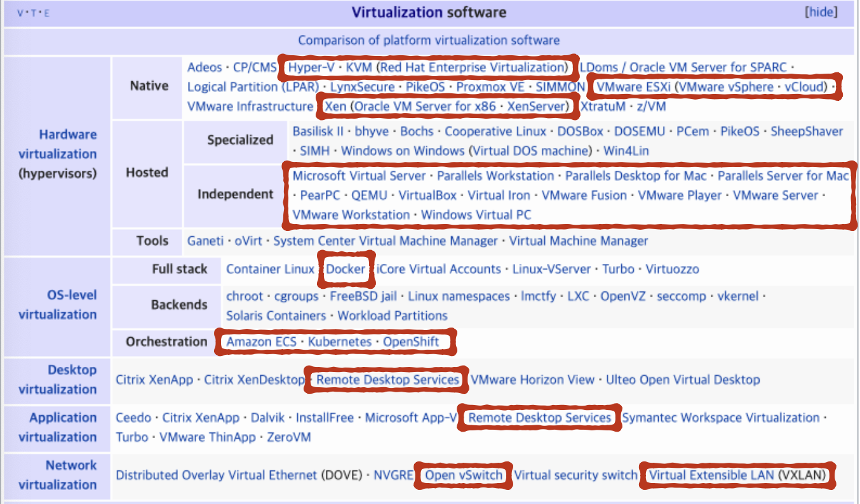Open Remote Desktop Services in Desktop virtualization row

click(387, 380)
